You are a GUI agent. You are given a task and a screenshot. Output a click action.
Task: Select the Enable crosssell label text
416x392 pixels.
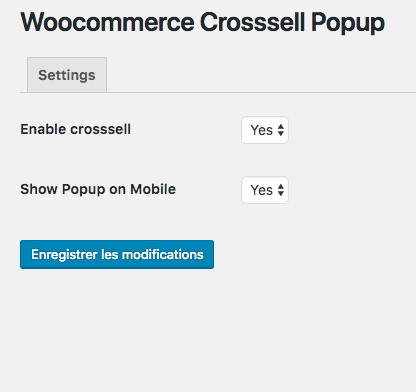pos(76,129)
